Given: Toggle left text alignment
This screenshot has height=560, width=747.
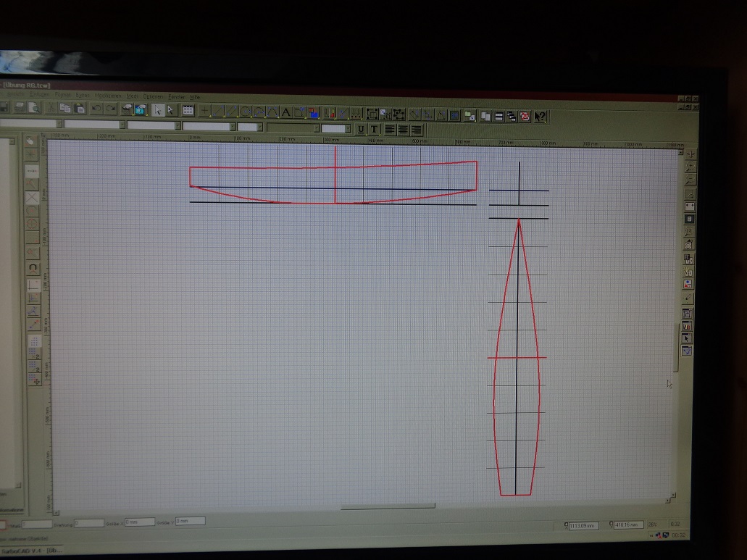Looking at the screenshot, I should (390, 130).
